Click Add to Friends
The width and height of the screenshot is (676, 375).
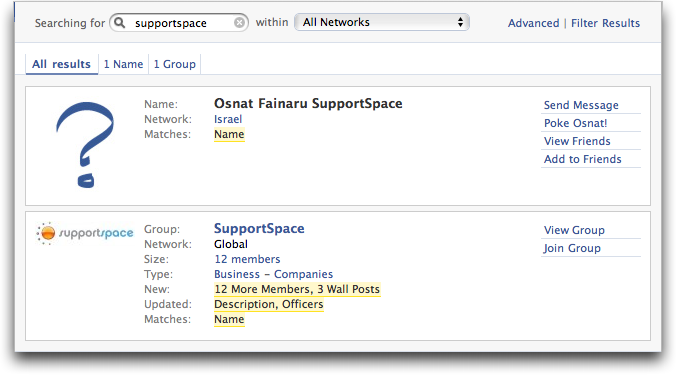pyautogui.click(x=582, y=159)
